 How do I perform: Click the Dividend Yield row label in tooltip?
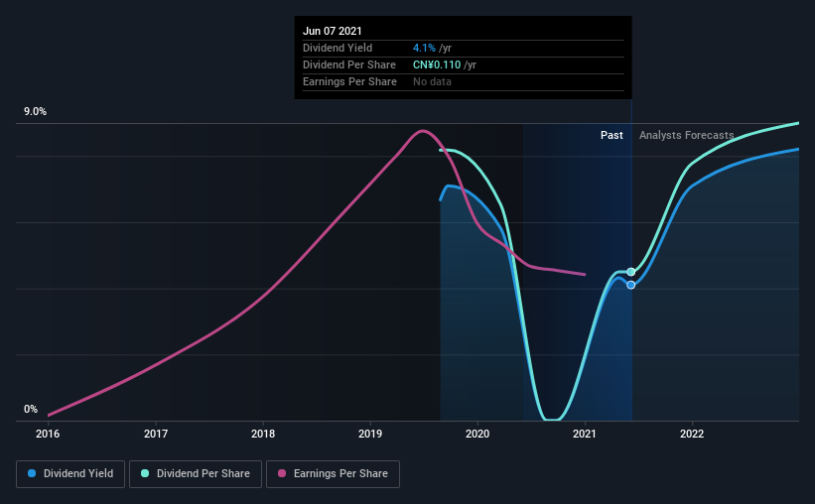pyautogui.click(x=338, y=48)
